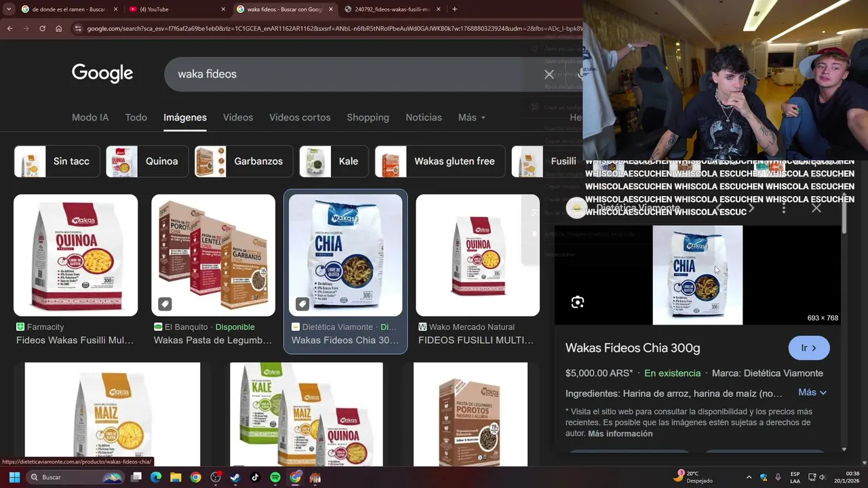Switch to the Todo results tab
Screen dimensions: 868x488
tap(136, 117)
